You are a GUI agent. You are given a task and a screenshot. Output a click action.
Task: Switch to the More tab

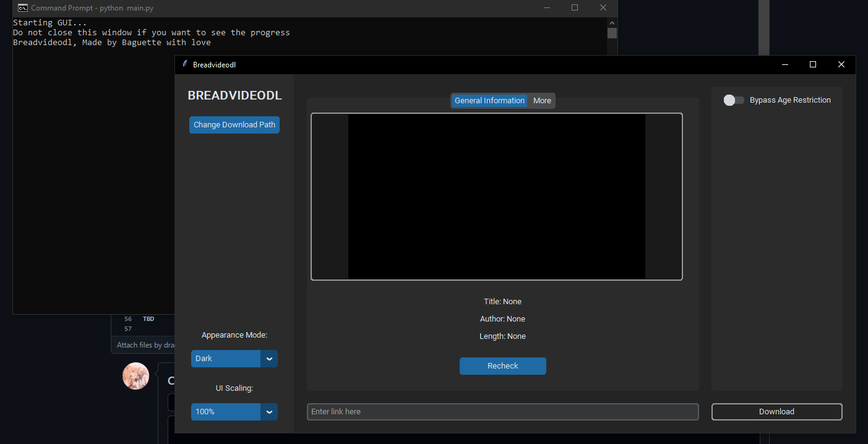pos(541,100)
